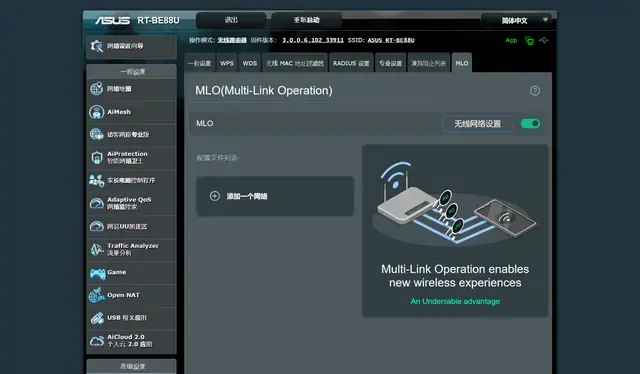This screenshot has height=374, width=640.
Task: Switch to the WPS tab
Action: click(227, 63)
